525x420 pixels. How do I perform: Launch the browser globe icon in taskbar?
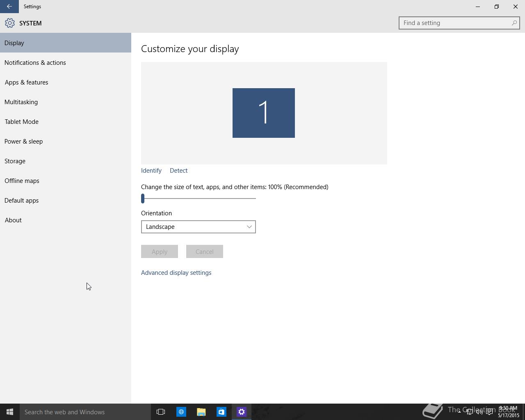tap(181, 412)
